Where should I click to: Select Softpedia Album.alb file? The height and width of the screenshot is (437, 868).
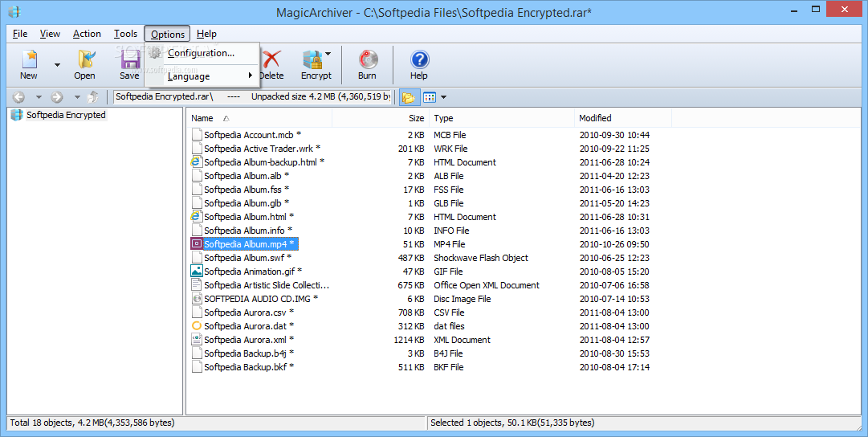coord(247,176)
